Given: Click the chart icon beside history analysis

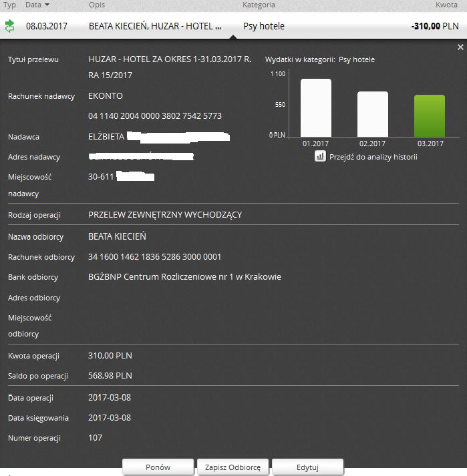Looking at the screenshot, I should pos(320,156).
